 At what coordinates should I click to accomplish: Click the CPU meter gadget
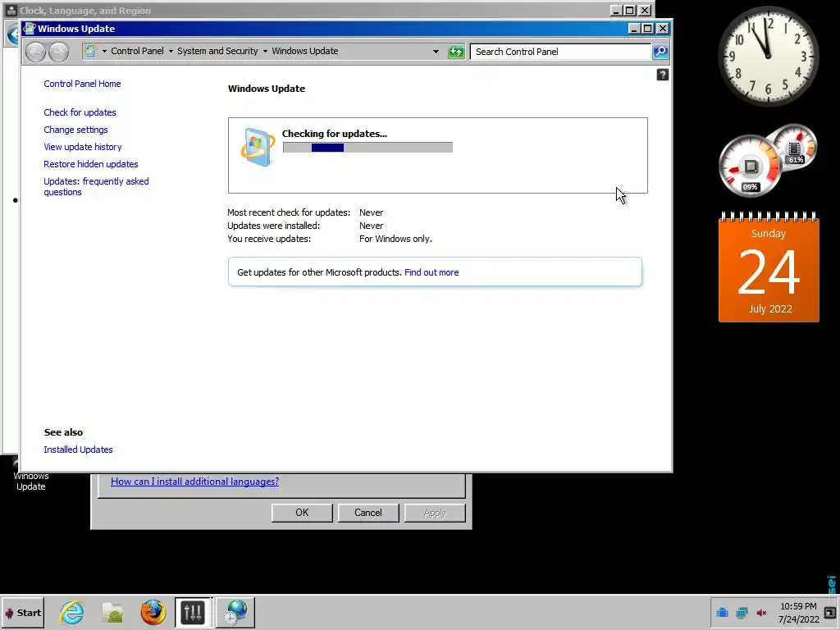pyautogui.click(x=750, y=166)
